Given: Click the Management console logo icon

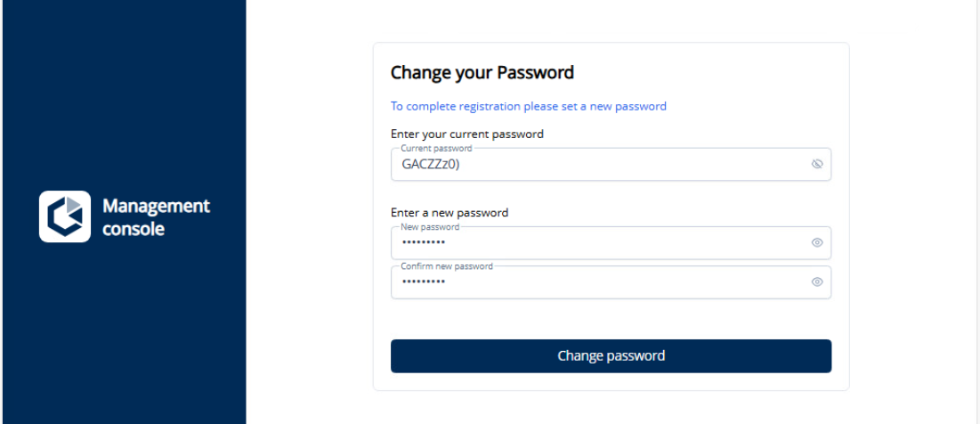Looking at the screenshot, I should pyautogui.click(x=65, y=216).
